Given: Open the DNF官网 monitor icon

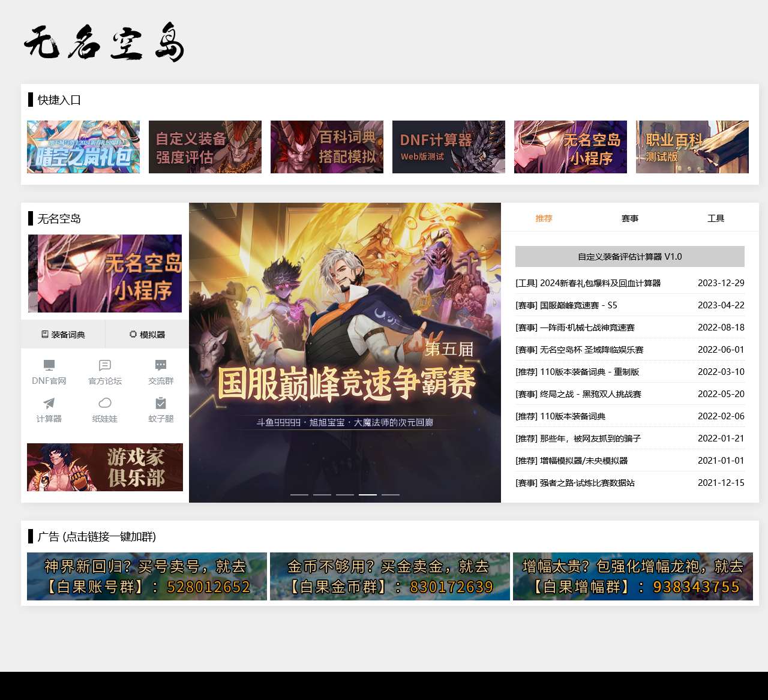Looking at the screenshot, I should (49, 365).
